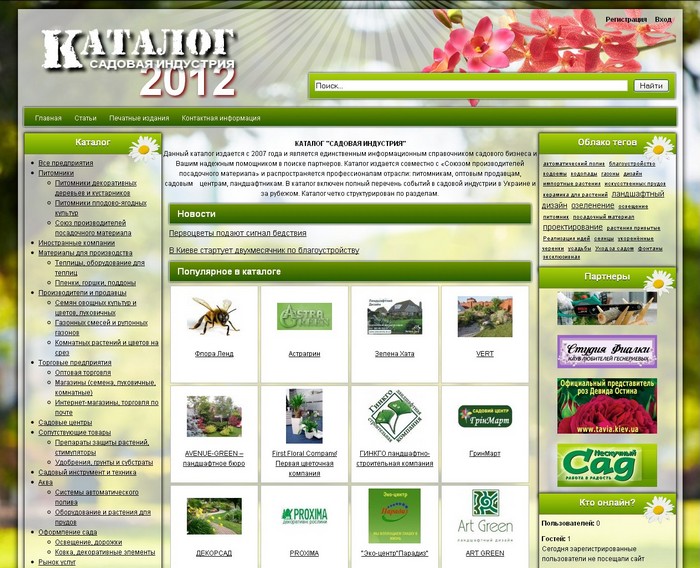The width and height of the screenshot is (700, 568).
Task: Open Печатные издания in the menu
Action: (139, 118)
